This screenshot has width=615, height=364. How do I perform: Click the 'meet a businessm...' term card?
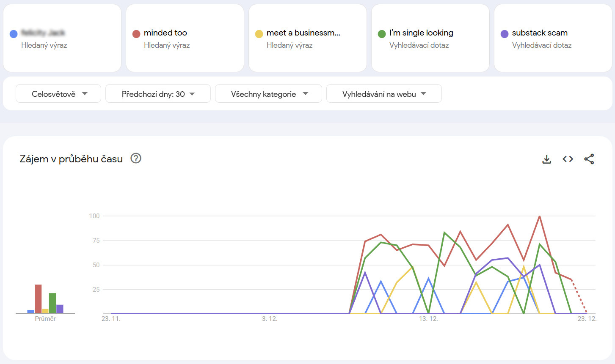(308, 38)
